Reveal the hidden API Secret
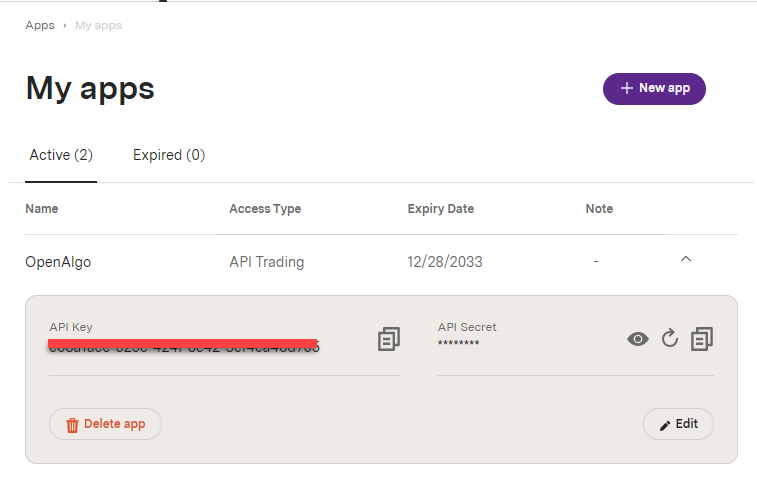Viewport: 757px width, 479px height. click(637, 340)
